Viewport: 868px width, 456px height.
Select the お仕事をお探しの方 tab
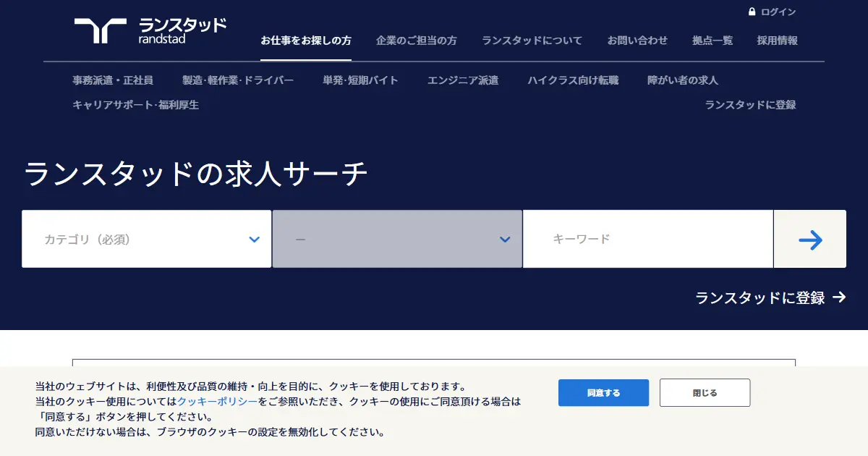pos(306,41)
